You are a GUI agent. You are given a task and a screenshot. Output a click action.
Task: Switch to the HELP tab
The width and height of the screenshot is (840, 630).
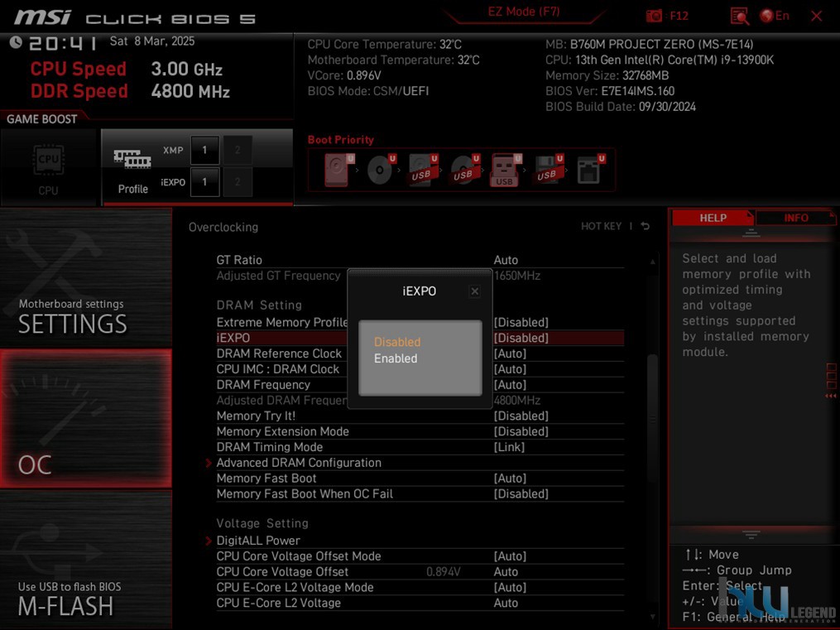coord(713,218)
